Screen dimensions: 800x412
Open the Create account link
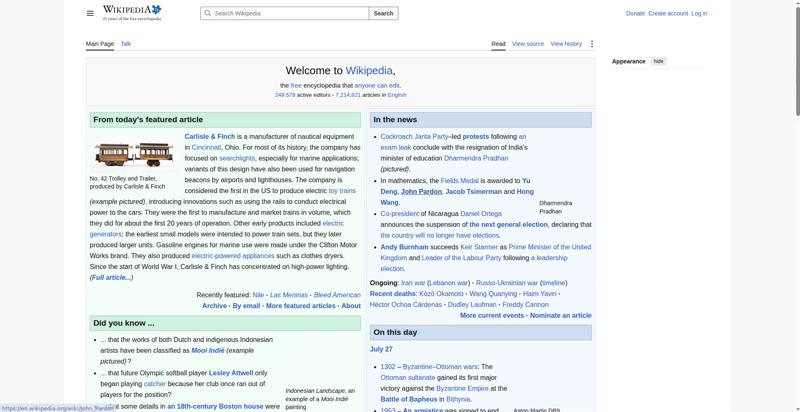click(x=668, y=13)
